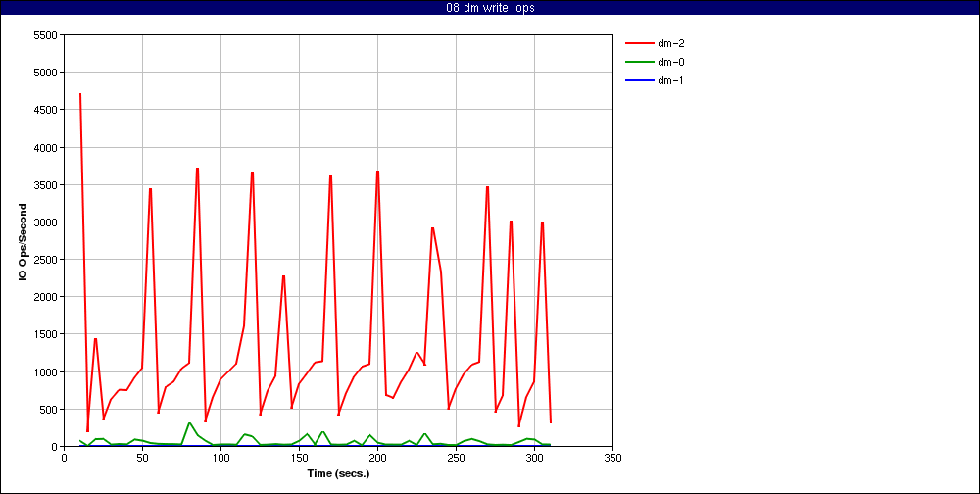Image resolution: width=980 pixels, height=494 pixels.
Task: Click the 1500 y-axis tick value
Action: [x=46, y=334]
